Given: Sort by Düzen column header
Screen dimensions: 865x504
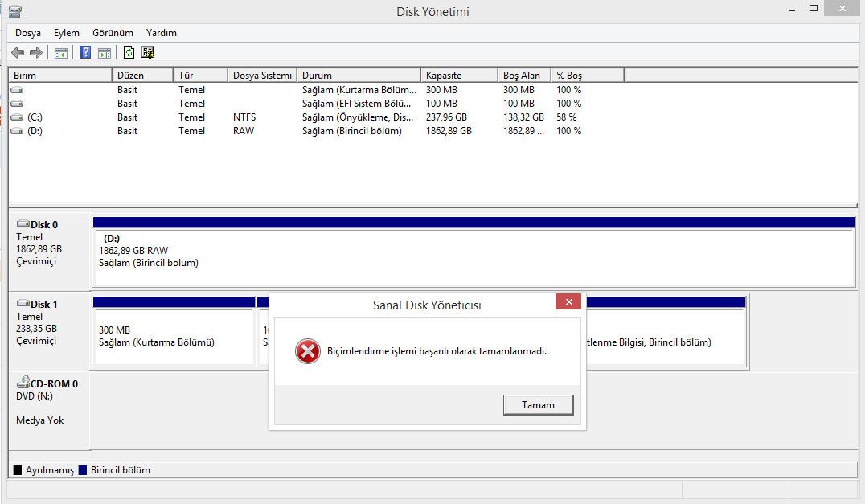Looking at the screenshot, I should click(142, 75).
